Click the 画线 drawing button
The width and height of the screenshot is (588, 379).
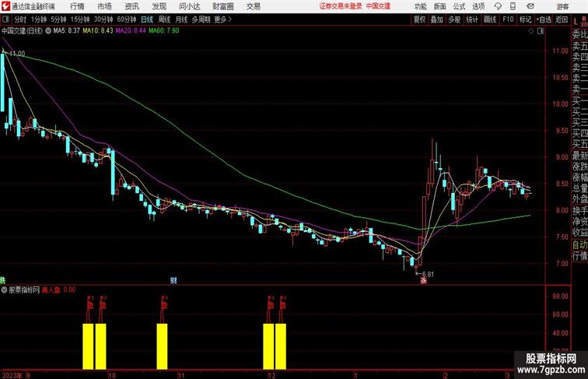[x=490, y=19]
